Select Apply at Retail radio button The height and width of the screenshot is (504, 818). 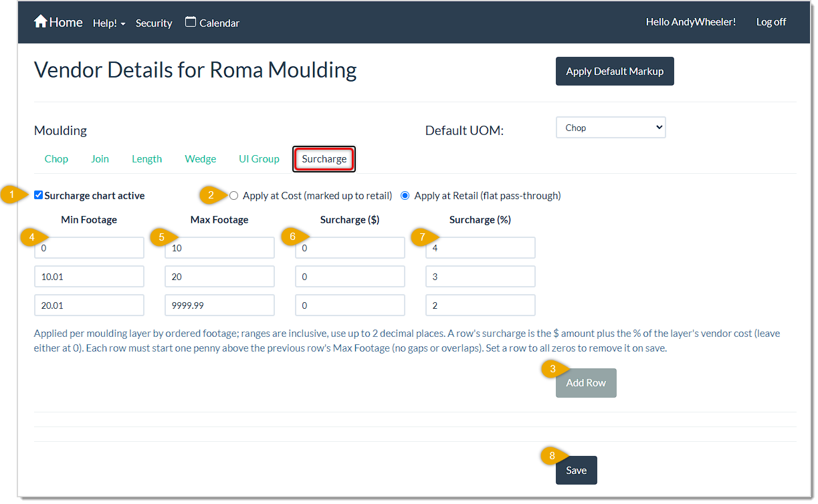(x=405, y=196)
